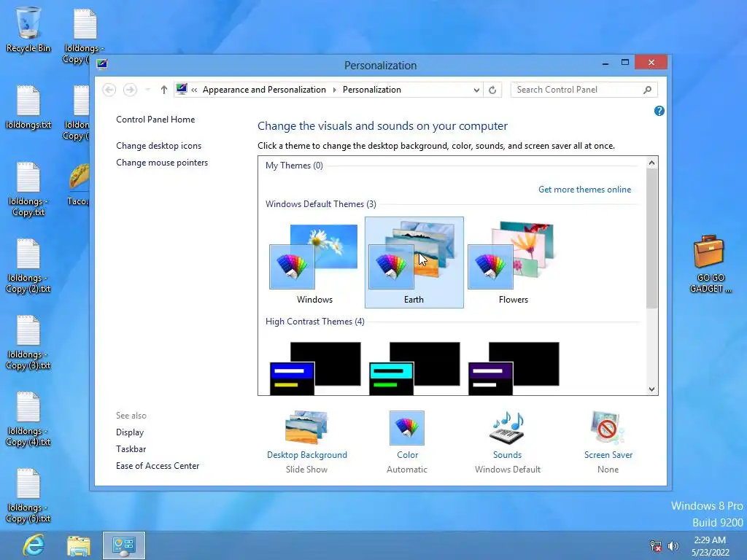
Task: Select the Earth theme
Action: 414,262
